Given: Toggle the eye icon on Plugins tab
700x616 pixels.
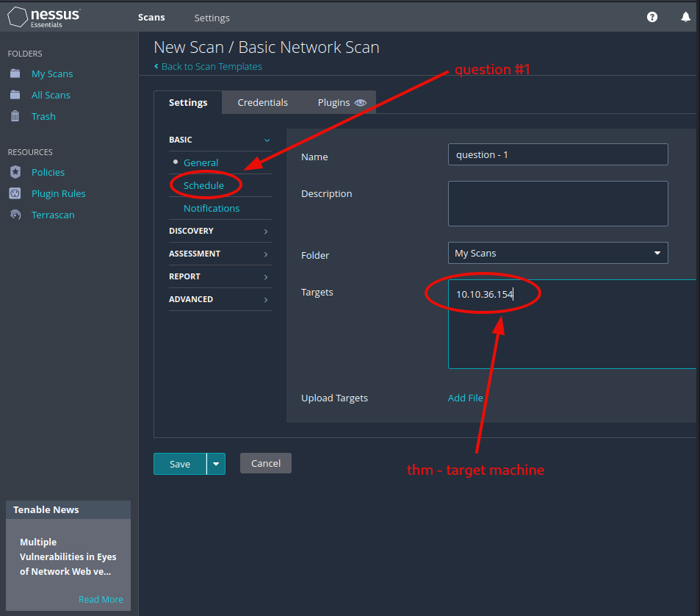Looking at the screenshot, I should click(360, 103).
